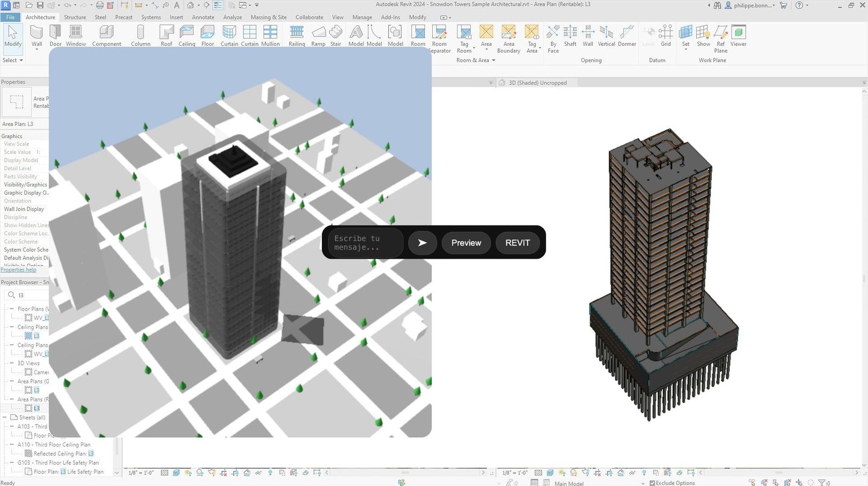Select Floor Plan: L3 Life Safety Plan item
The image size is (868, 486).
(x=69, y=472)
